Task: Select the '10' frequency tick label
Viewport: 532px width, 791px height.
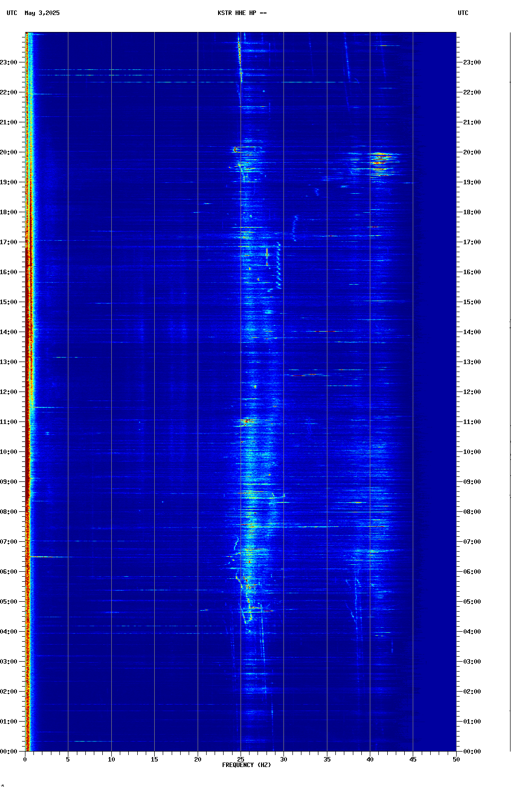Action: (x=111, y=760)
